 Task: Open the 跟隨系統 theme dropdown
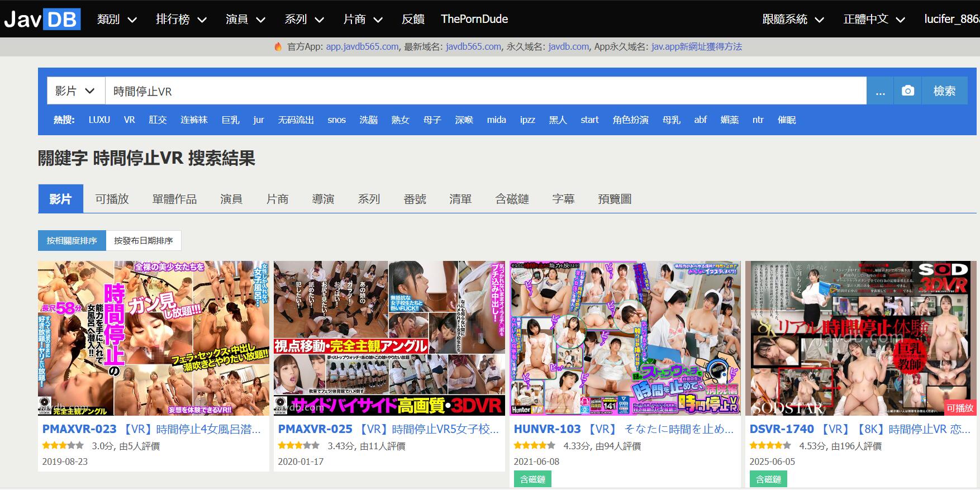[x=793, y=19]
